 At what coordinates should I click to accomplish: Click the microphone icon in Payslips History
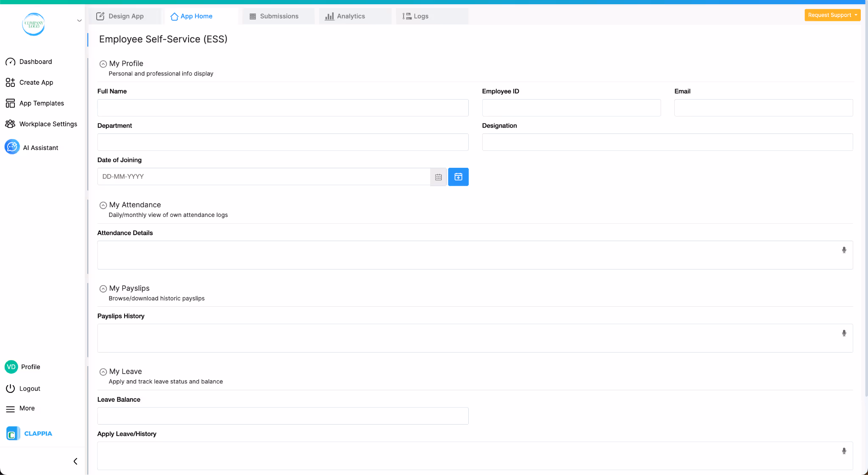click(x=843, y=333)
